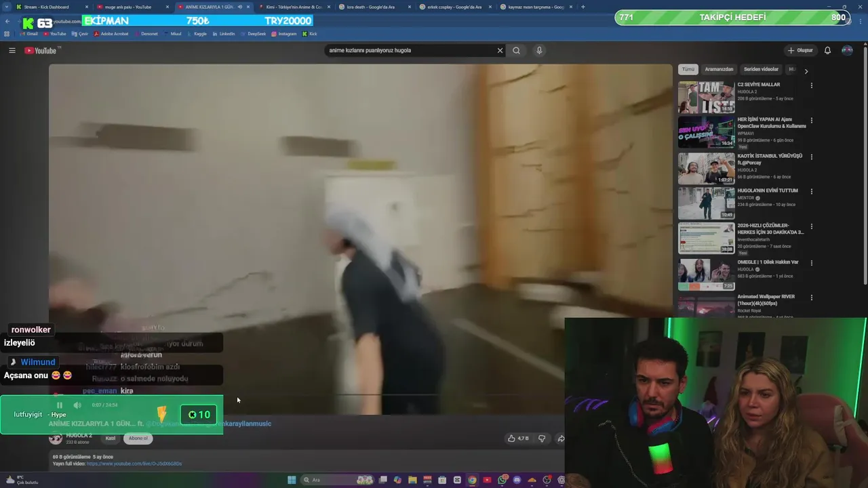Open options for KAOTİK İSTANBUL YÜRÜYÜŞÜ video
Screen dimensions: 868x488
pyautogui.click(x=811, y=157)
